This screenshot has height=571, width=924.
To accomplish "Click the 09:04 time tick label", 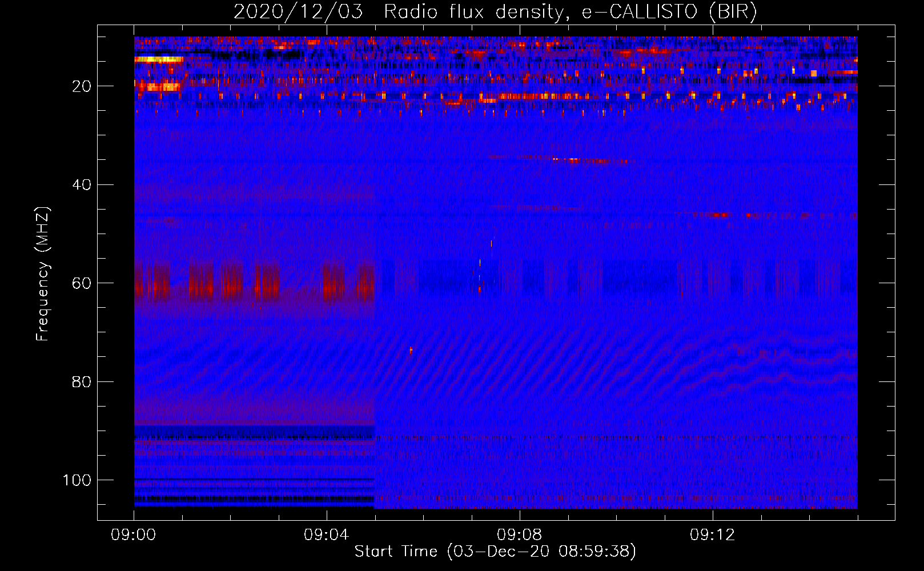I will click(327, 535).
